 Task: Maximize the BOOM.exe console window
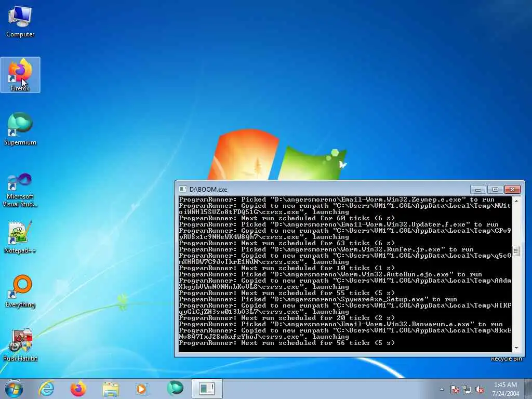[495, 189]
